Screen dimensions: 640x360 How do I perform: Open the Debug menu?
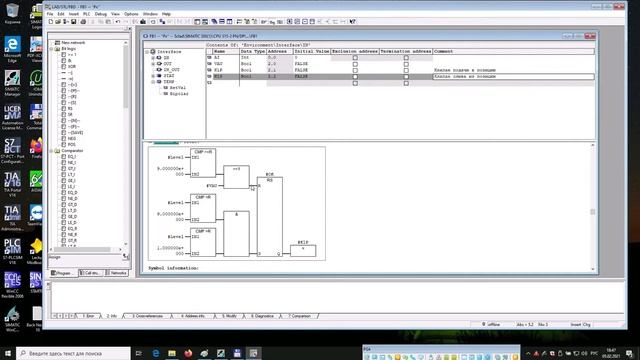coord(100,14)
